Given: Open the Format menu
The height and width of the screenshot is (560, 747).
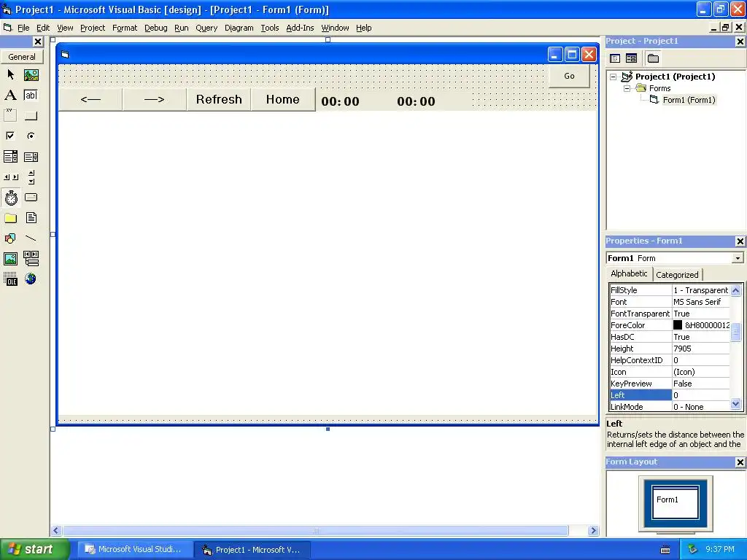Looking at the screenshot, I should 124,28.
